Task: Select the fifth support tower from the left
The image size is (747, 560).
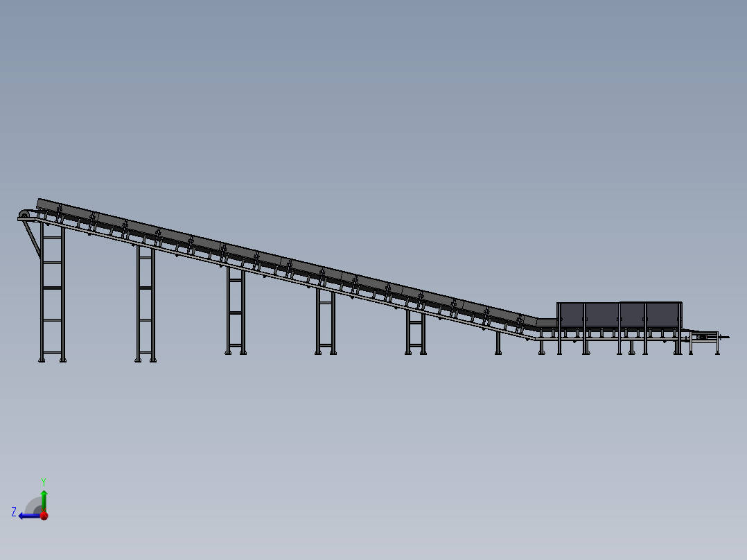Action: (x=416, y=333)
